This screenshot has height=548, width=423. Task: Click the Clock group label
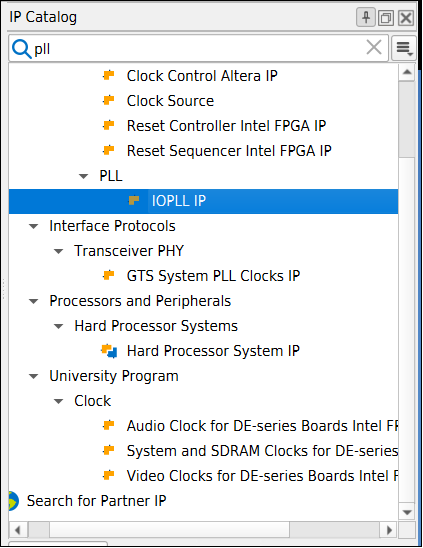point(92,401)
